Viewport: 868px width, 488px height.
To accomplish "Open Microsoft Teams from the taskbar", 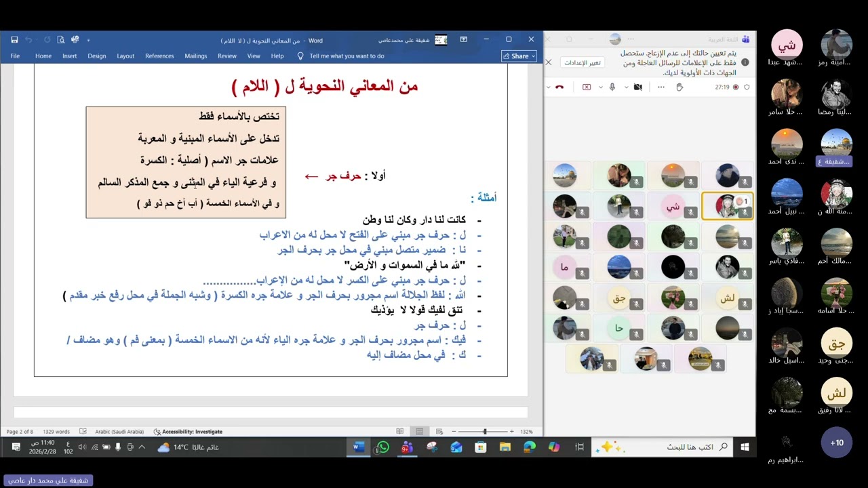I will [x=408, y=447].
